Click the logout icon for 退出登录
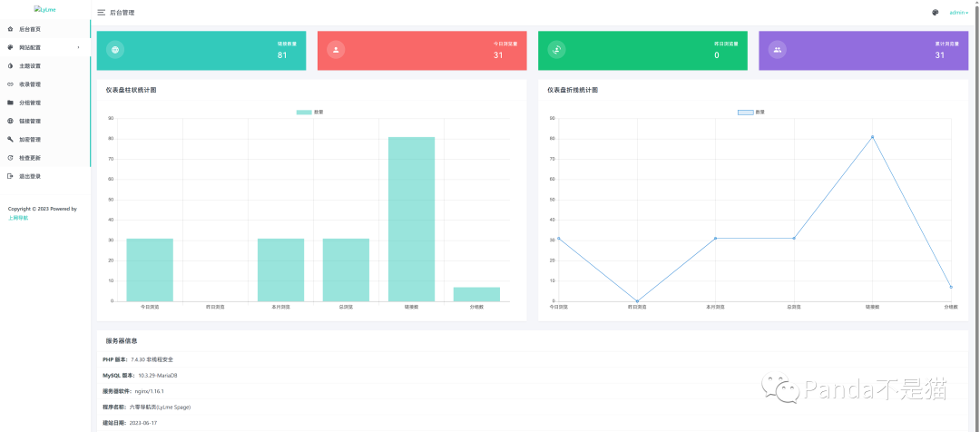980x432 pixels. pyautogui.click(x=10, y=176)
